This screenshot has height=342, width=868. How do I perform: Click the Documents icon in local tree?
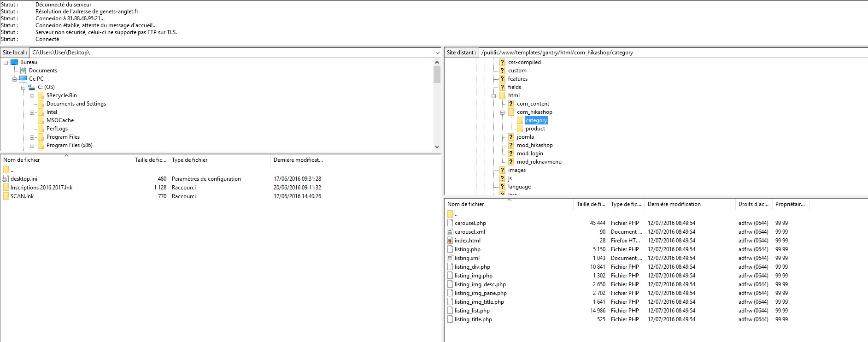(x=23, y=71)
